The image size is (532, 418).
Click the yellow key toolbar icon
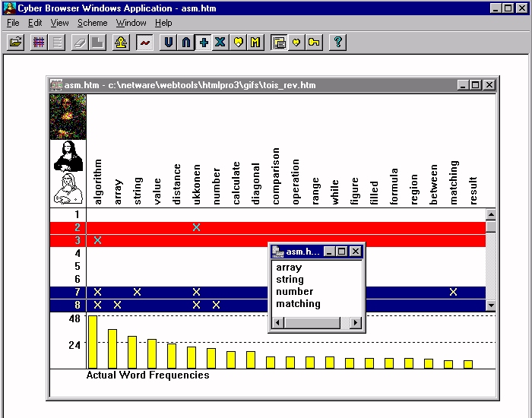[314, 43]
